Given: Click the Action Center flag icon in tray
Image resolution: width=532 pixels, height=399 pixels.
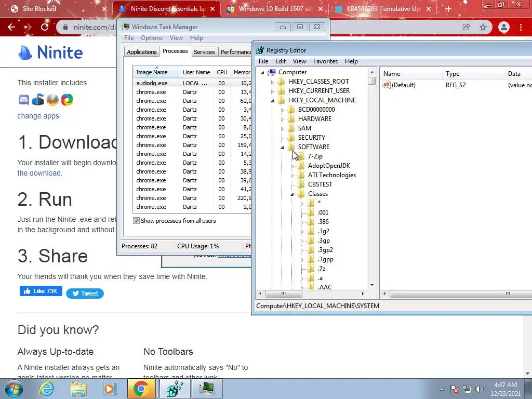Looking at the screenshot, I should coord(455,389).
